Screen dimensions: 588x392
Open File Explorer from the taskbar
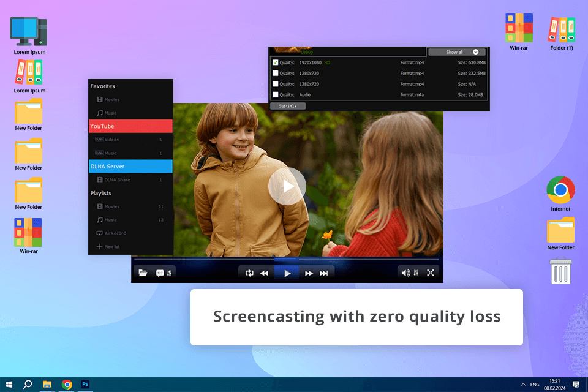[x=47, y=385]
